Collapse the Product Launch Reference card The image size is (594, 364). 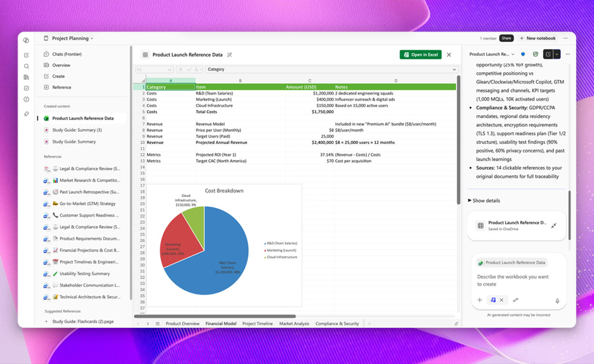tap(554, 226)
